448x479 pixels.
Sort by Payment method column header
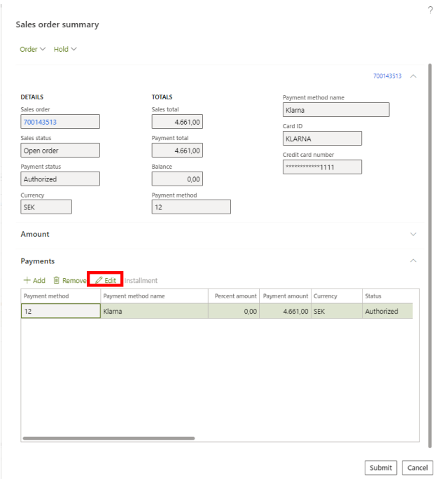(x=47, y=296)
